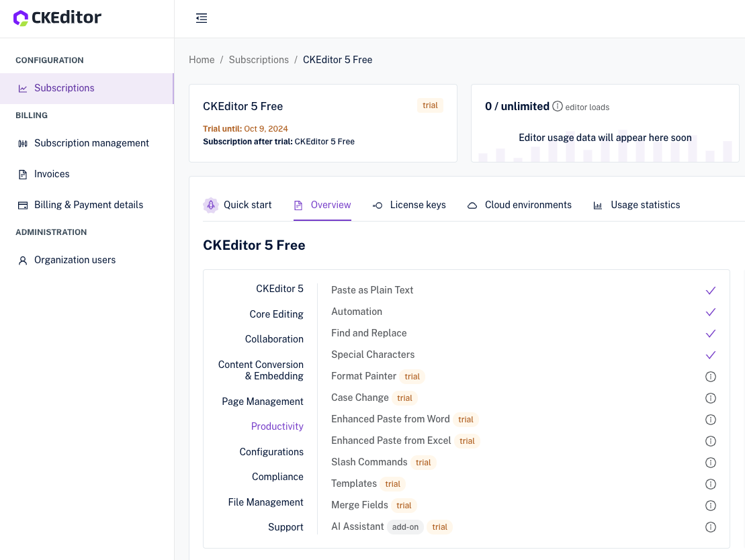The width and height of the screenshot is (745, 560).
Task: Select the Subscriptions chart icon in sidebar
Action: (x=22, y=88)
